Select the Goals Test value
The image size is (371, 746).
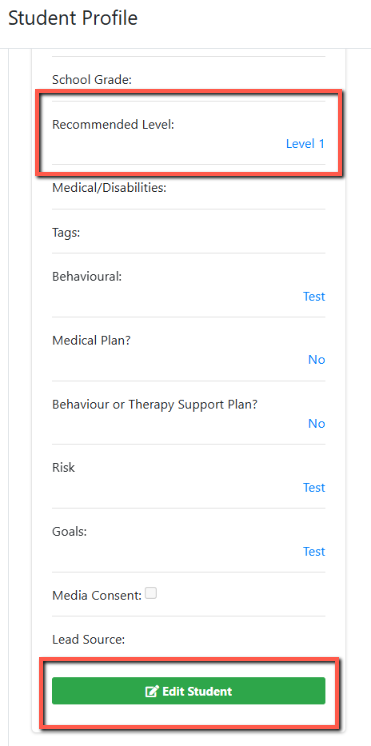tap(314, 551)
